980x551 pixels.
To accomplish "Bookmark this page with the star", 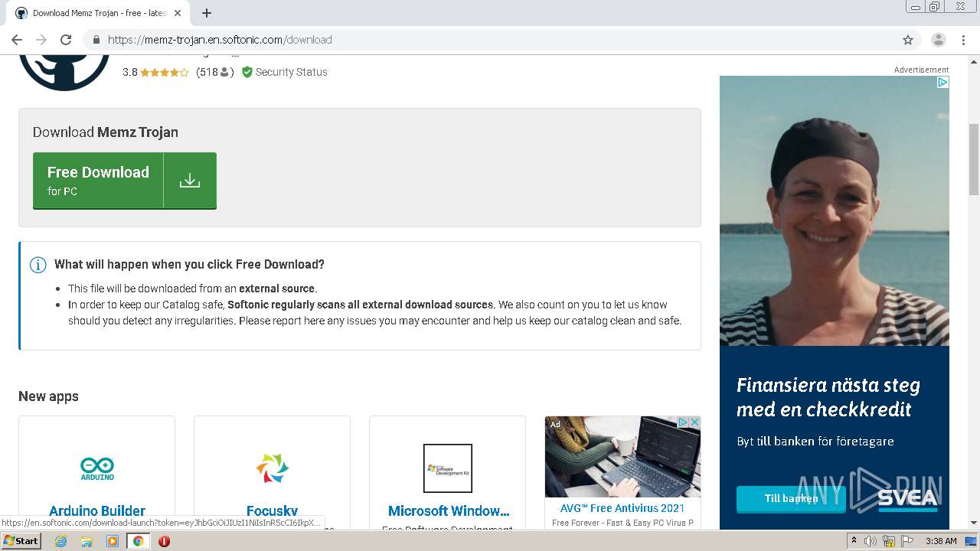I will (908, 40).
